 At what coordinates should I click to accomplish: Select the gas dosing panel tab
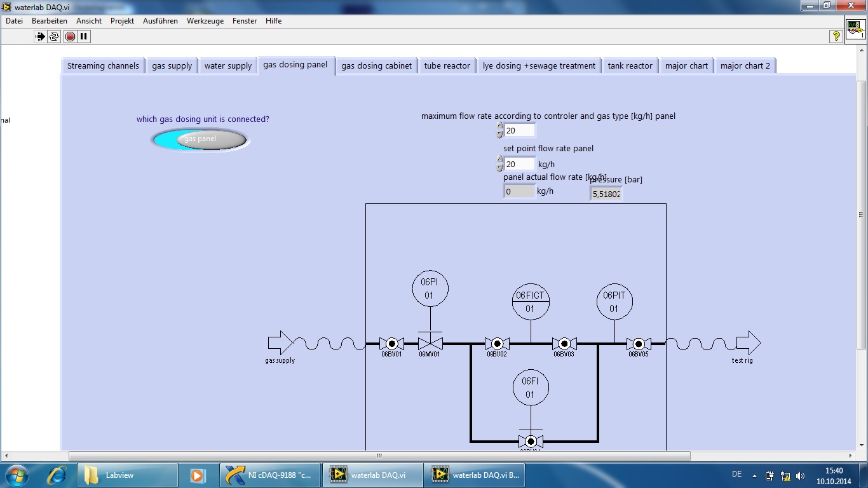(295, 65)
